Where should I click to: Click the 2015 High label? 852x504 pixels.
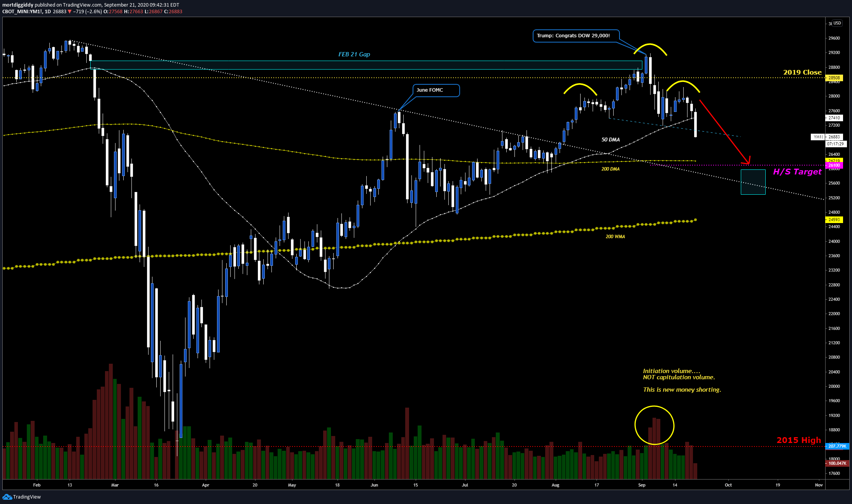[799, 440]
